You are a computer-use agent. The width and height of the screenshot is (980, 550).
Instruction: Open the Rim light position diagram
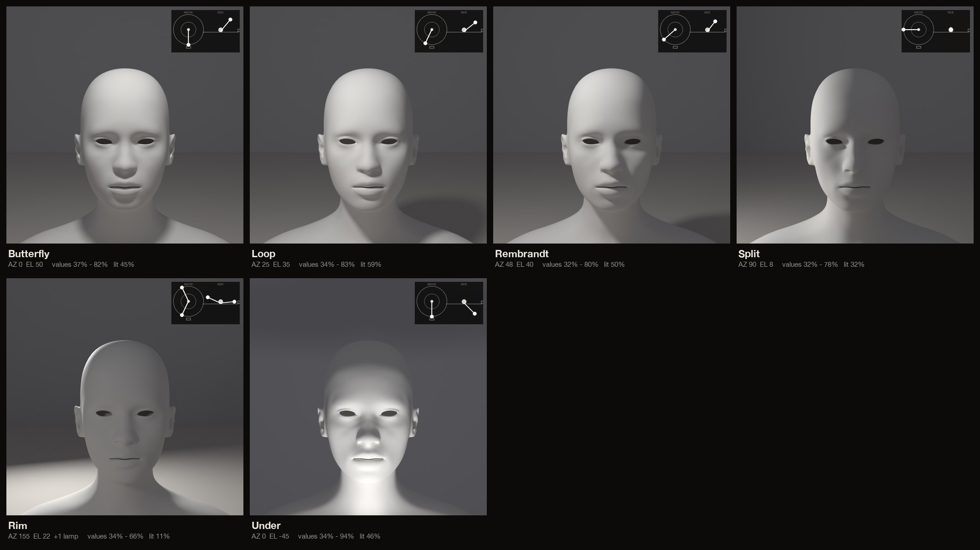click(x=206, y=303)
